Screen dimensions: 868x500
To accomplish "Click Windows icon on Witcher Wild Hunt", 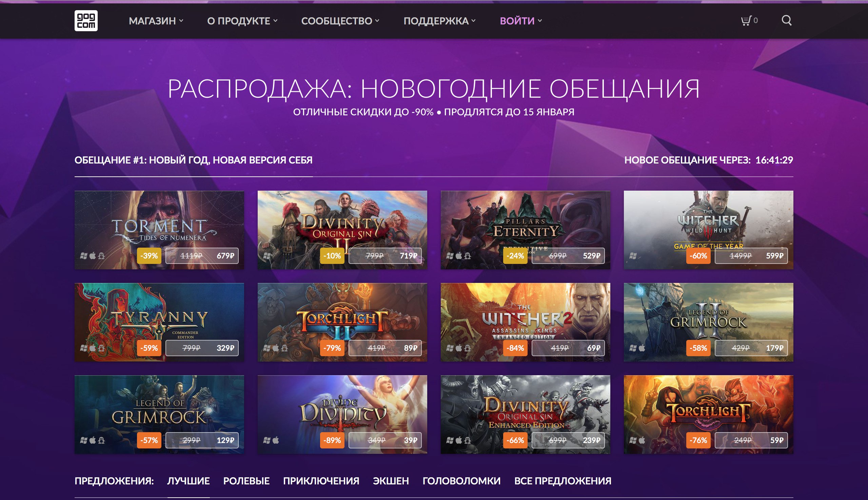I will coord(633,255).
